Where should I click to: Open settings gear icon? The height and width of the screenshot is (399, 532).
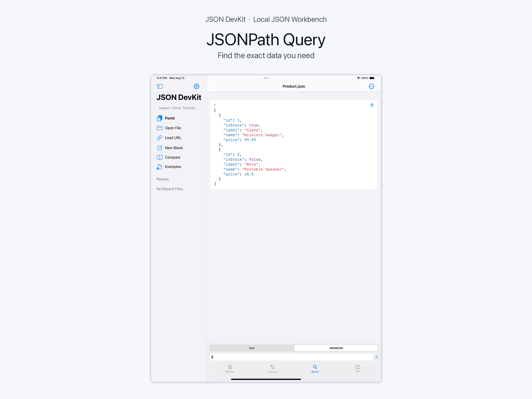pos(196,86)
